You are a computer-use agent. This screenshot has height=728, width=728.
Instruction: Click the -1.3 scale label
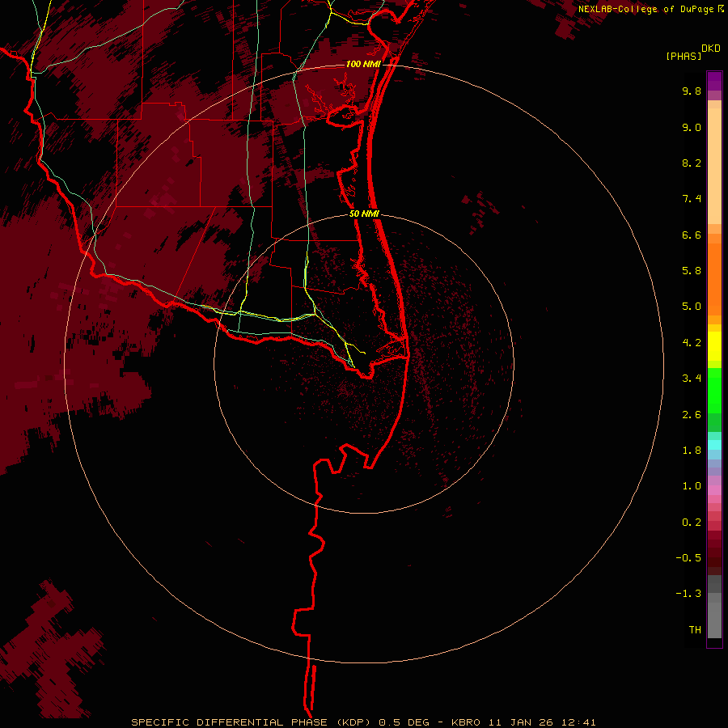coord(688,594)
